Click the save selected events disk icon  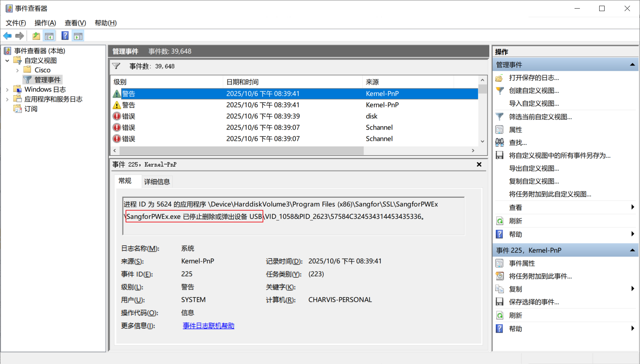coord(499,302)
